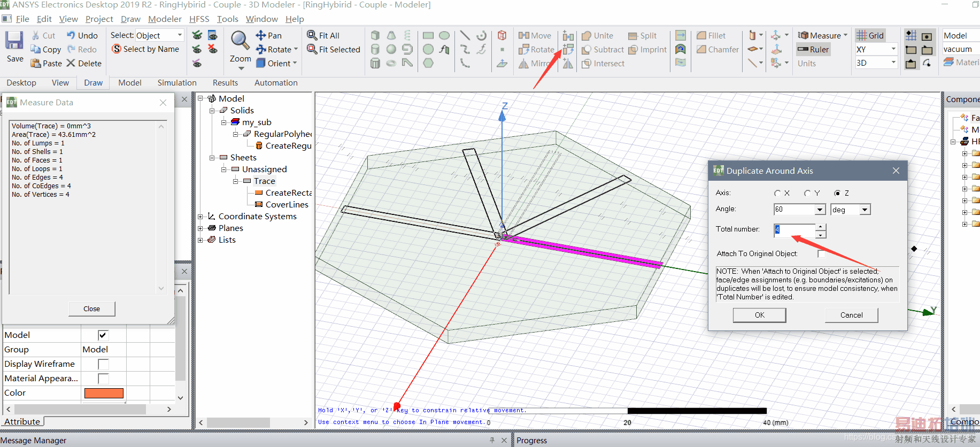Image resolution: width=980 pixels, height=447 pixels.
Task: Expand the Coordinate Systems node
Action: click(200, 217)
